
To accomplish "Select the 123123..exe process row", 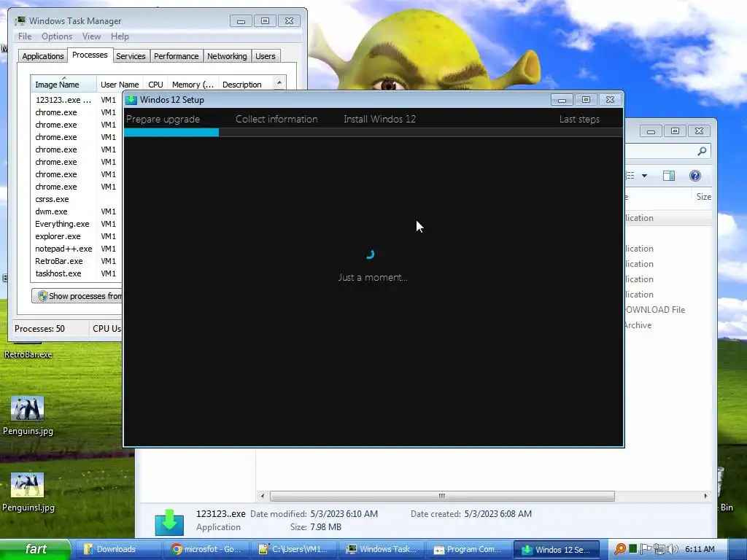I will pos(76,100).
